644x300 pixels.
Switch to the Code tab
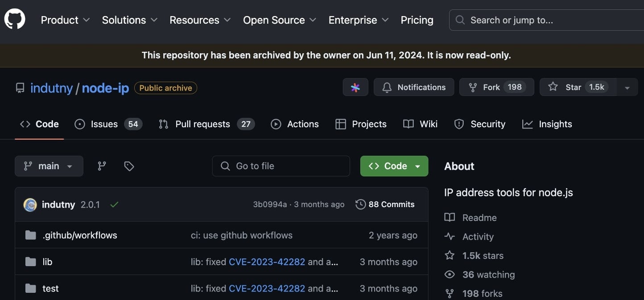[x=39, y=124]
